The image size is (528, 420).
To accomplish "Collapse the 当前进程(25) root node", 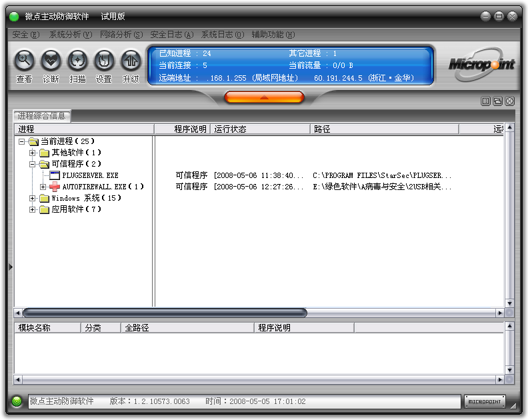I will click(21, 141).
